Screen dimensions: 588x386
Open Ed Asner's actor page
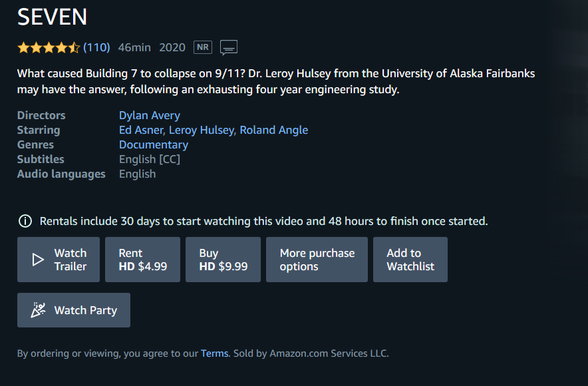[x=141, y=130]
